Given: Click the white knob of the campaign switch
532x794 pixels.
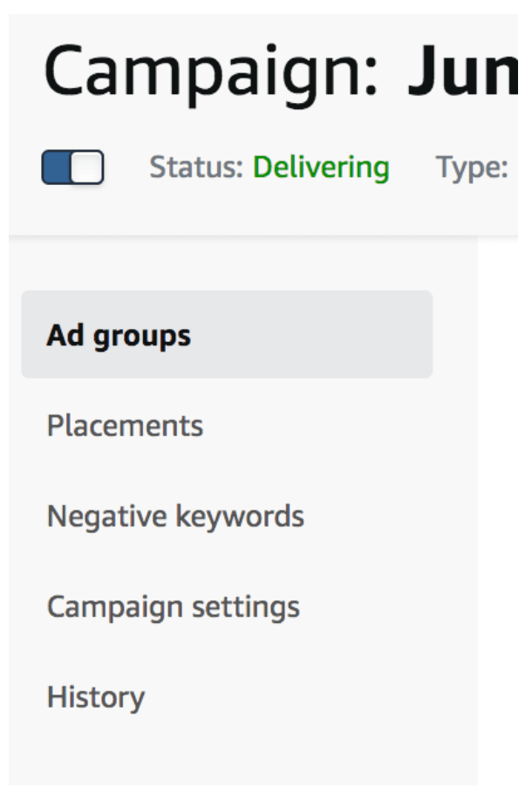Looking at the screenshot, I should coord(87,168).
